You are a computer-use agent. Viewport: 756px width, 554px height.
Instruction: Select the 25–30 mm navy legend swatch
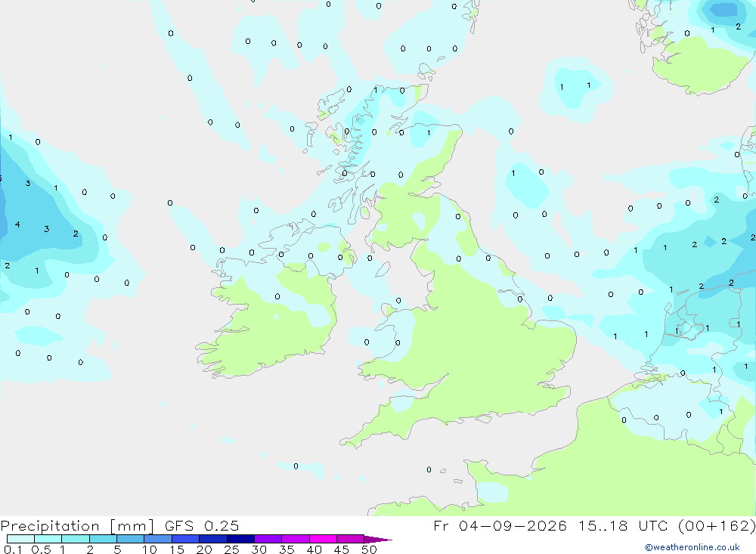point(240,539)
